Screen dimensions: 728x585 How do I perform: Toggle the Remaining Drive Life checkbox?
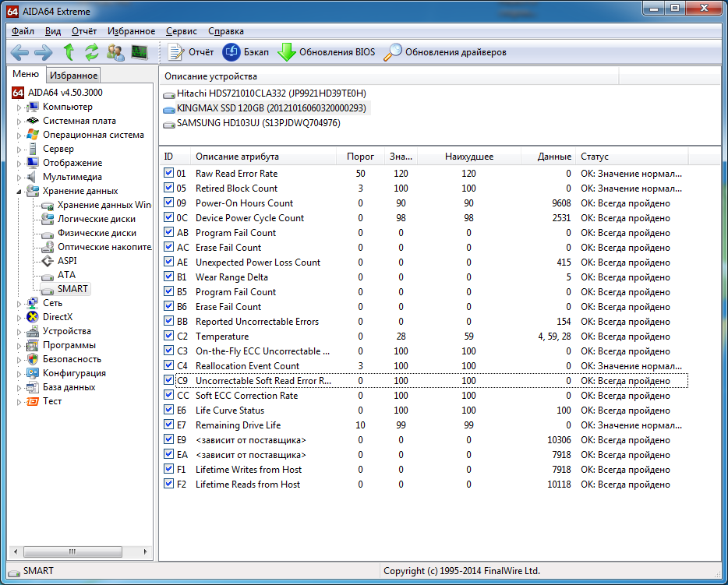[168, 425]
